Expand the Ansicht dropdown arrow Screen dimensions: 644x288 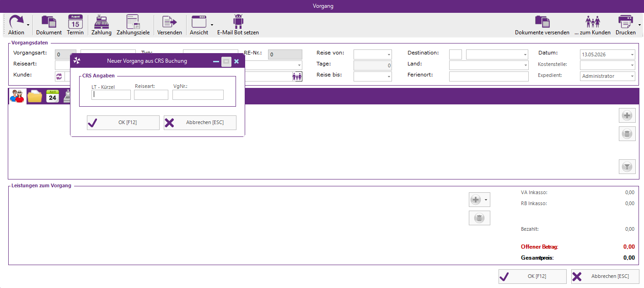coord(212,25)
